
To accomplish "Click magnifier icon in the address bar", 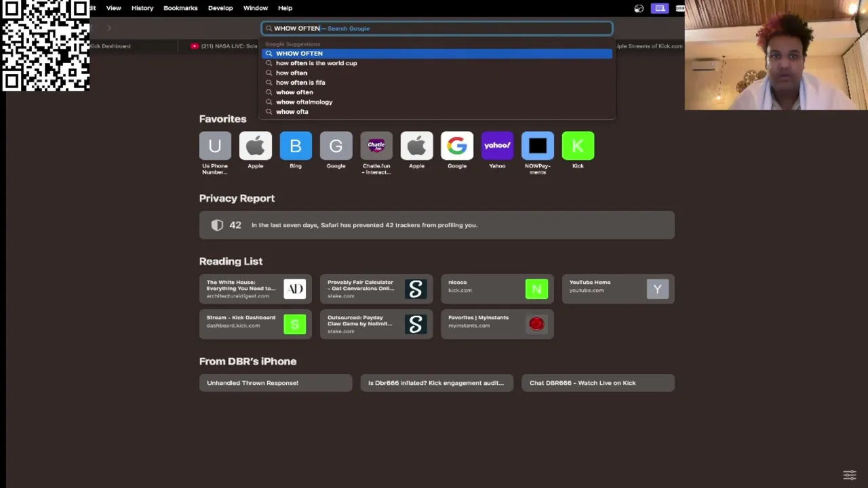I will (269, 28).
